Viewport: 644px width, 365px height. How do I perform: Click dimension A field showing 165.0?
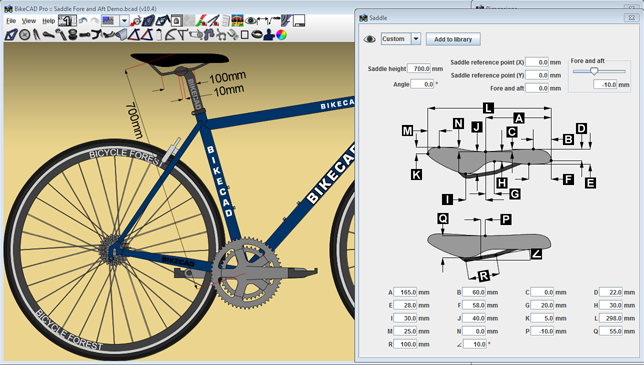coord(405,292)
